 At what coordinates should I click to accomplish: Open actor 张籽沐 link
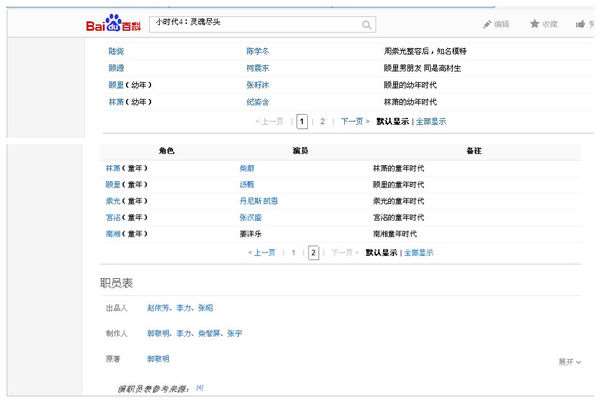[x=258, y=85]
